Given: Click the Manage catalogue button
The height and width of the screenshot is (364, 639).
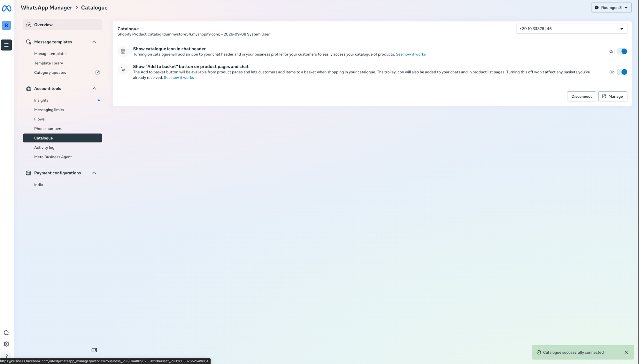Looking at the screenshot, I should tap(612, 96).
